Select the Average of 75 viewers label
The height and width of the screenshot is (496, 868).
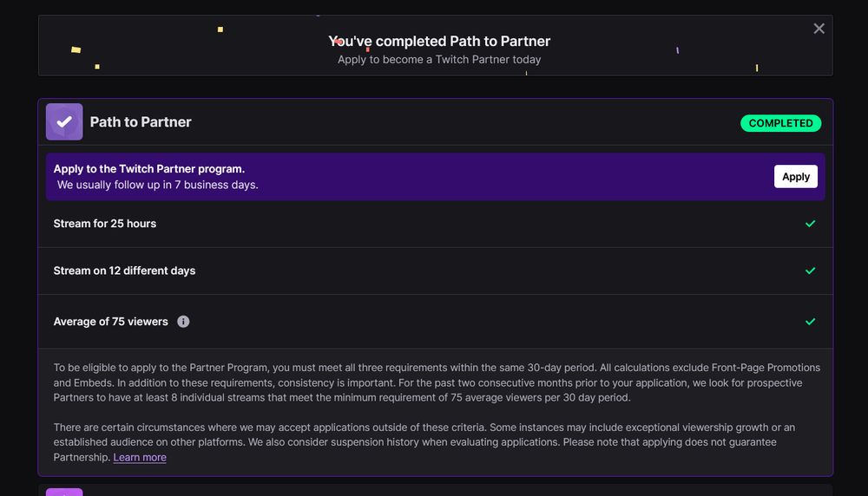111,321
